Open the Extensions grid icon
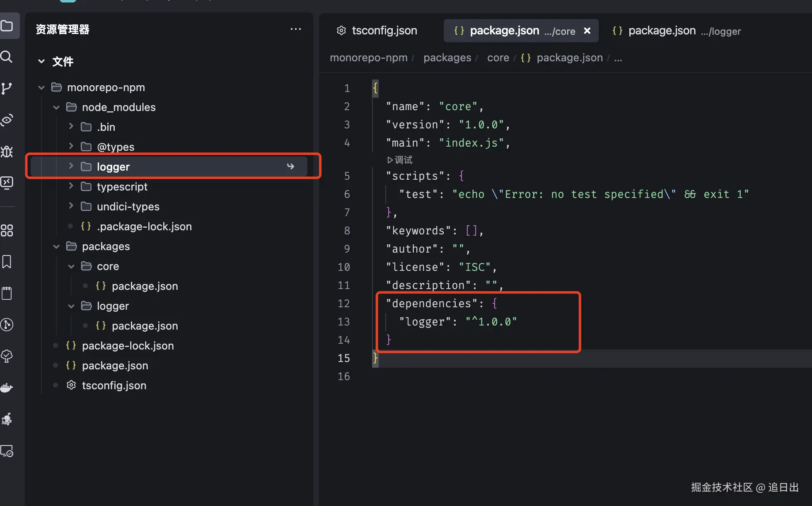Image resolution: width=812 pixels, height=506 pixels. [x=7, y=230]
